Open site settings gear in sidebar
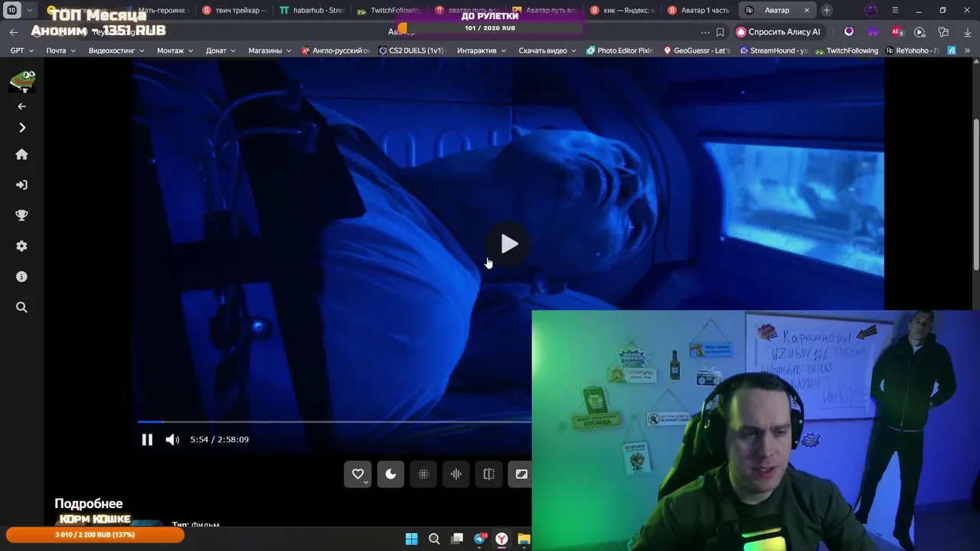 [21, 246]
